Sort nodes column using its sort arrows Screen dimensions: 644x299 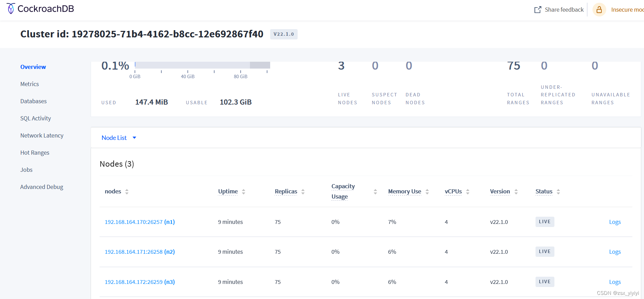pos(127,192)
